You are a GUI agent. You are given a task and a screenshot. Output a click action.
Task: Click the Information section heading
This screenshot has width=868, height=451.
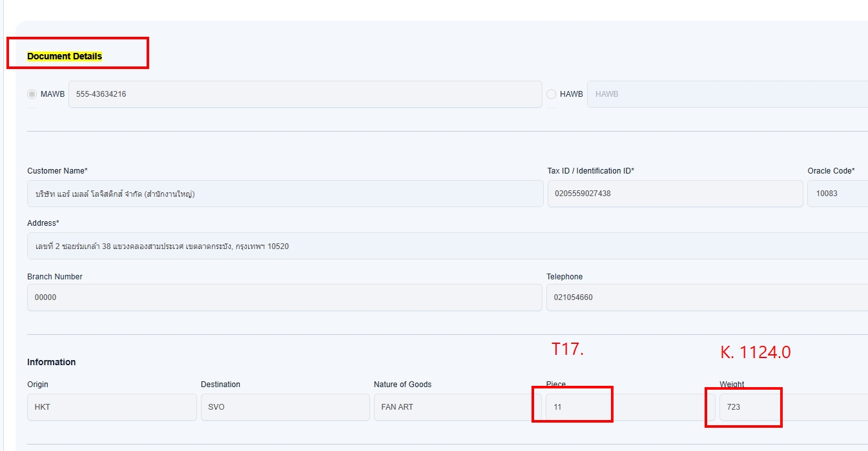point(52,362)
